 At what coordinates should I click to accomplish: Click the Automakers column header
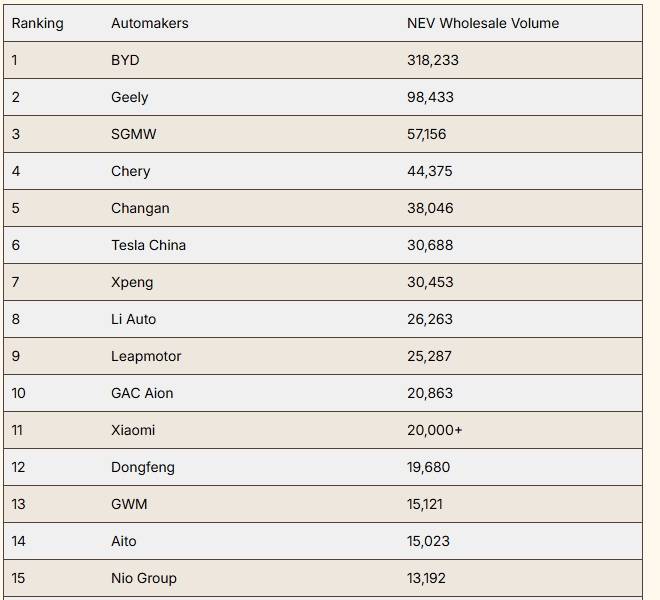(149, 23)
